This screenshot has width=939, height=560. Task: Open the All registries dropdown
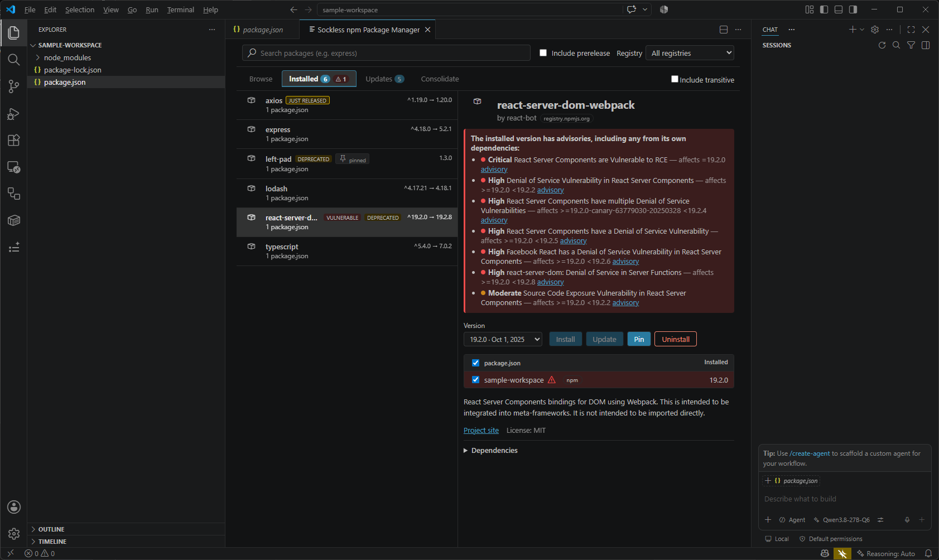tap(690, 53)
